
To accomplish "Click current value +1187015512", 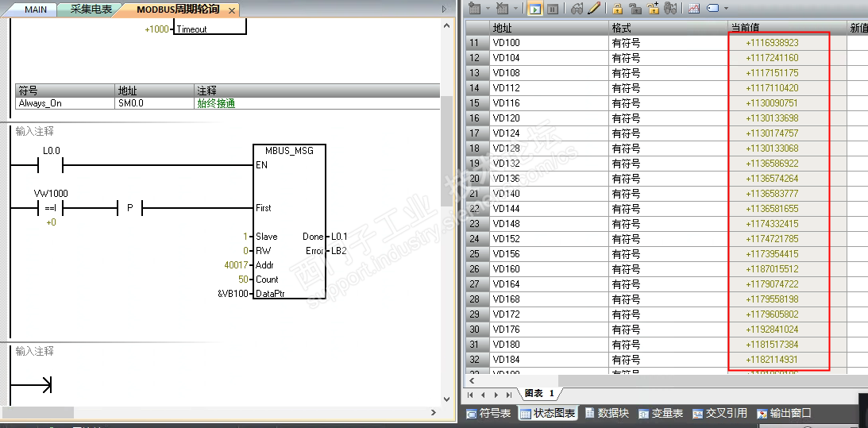I will click(x=772, y=269).
